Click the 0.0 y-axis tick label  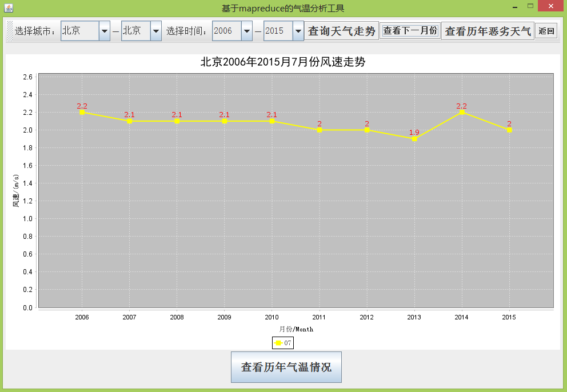(x=28, y=308)
